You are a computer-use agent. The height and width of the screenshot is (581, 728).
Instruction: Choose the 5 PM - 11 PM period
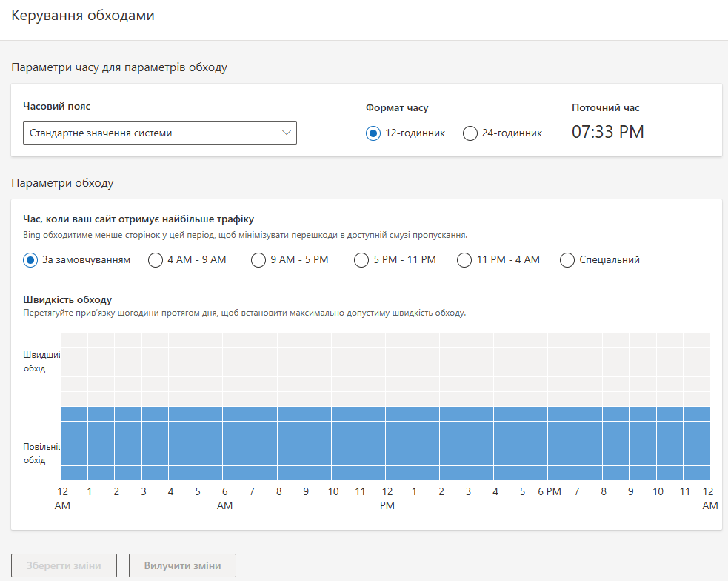[361, 260]
